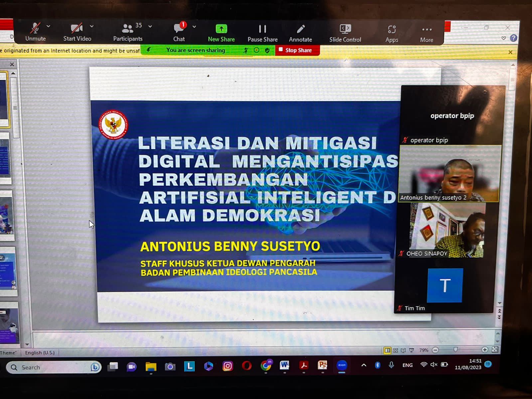Click the Annotate pencil icon

coord(301,29)
